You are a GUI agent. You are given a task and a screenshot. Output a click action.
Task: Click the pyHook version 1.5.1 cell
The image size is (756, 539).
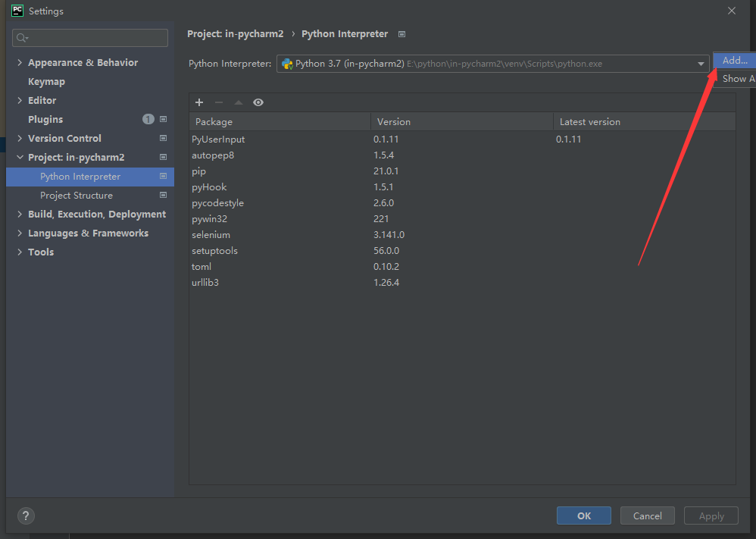[x=383, y=186]
